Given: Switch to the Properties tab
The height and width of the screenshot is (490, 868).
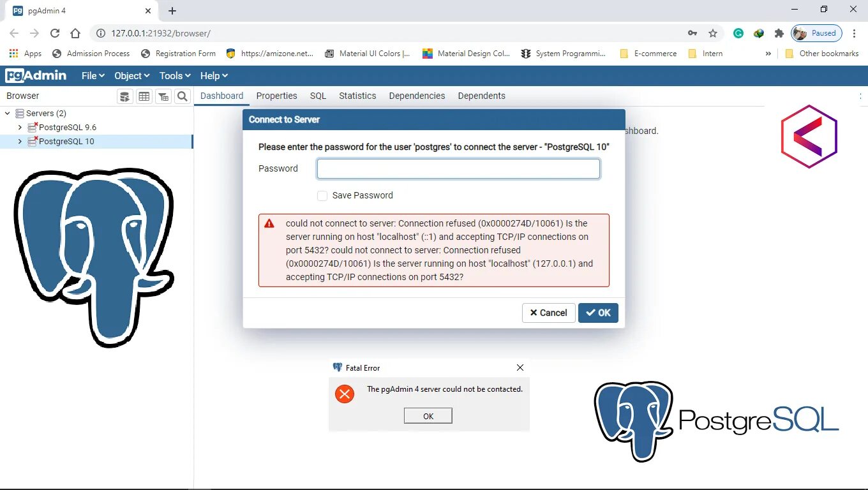Looking at the screenshot, I should pos(277,96).
